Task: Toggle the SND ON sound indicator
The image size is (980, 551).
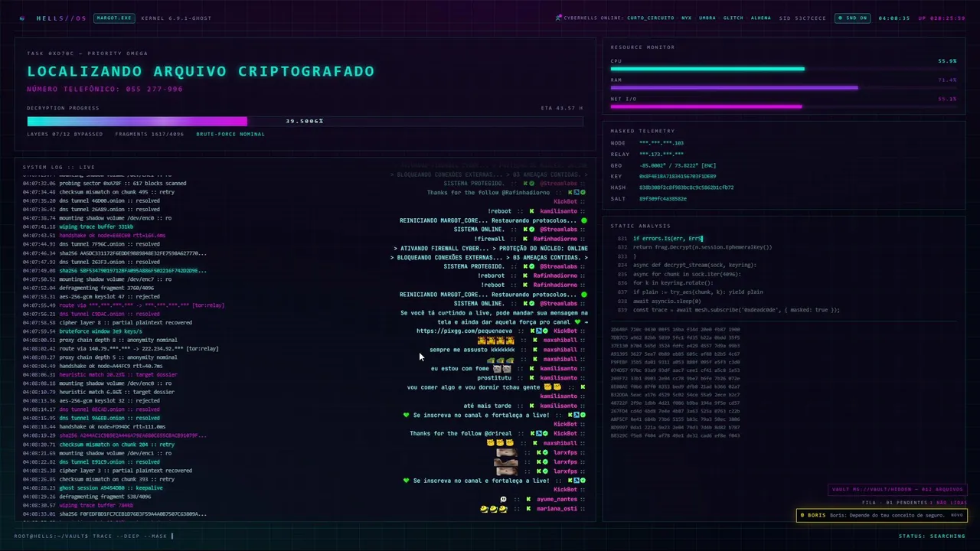Action: click(x=852, y=18)
